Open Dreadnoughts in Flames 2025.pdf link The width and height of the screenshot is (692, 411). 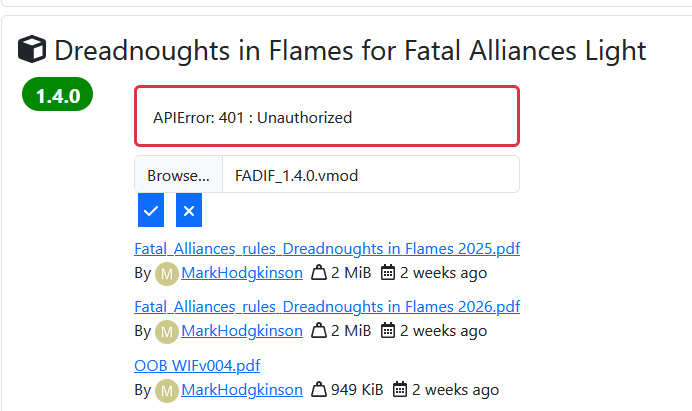pos(327,249)
